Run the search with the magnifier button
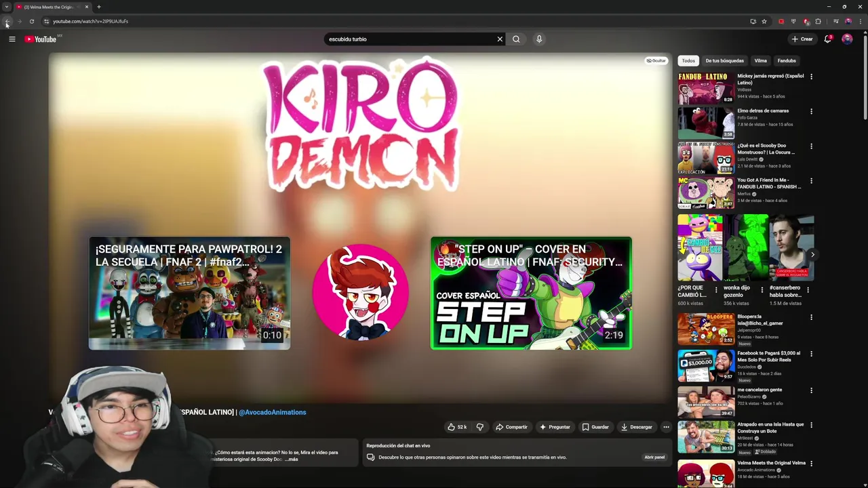The image size is (868, 488). pos(516,39)
